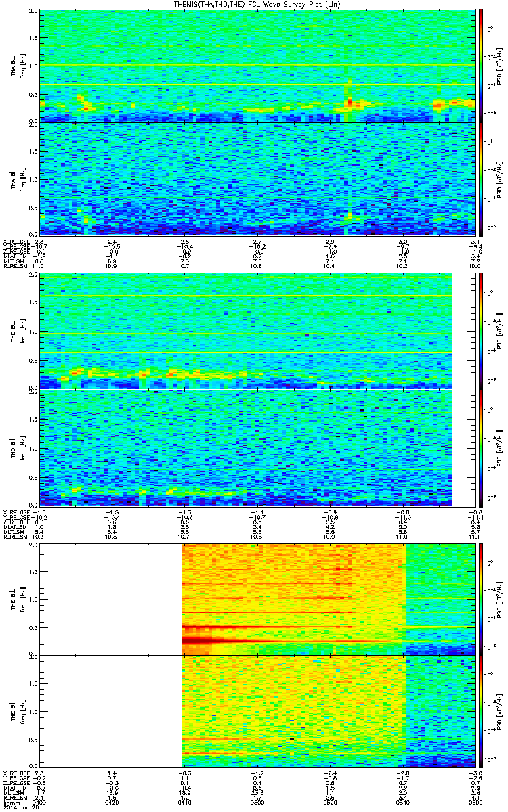Click the 0440 time tick label

coord(186,801)
